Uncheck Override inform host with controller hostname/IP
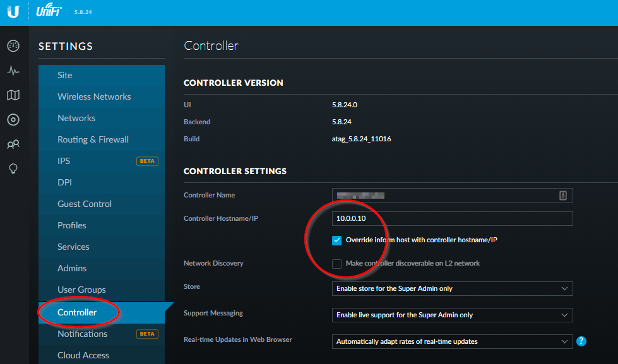 point(336,240)
